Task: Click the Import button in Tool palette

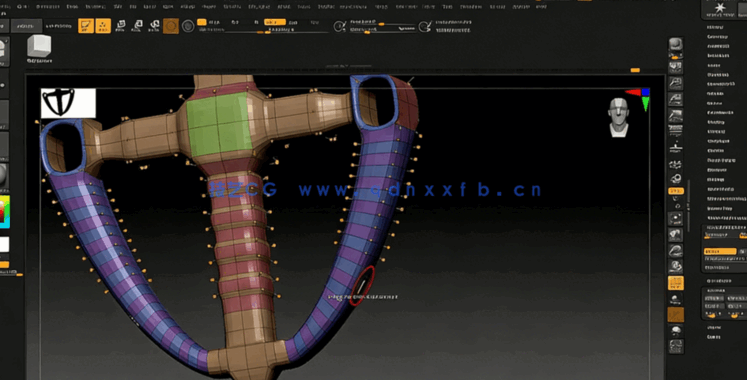Action: [x=714, y=328]
